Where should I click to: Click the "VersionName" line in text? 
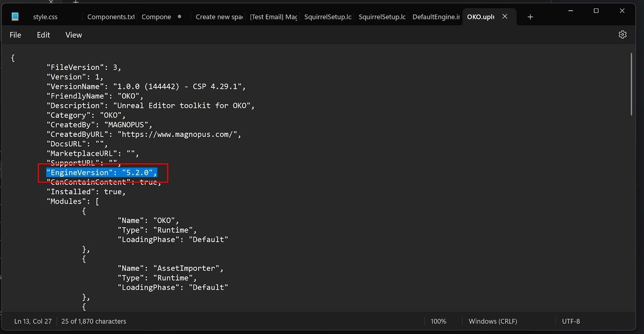coord(146,87)
